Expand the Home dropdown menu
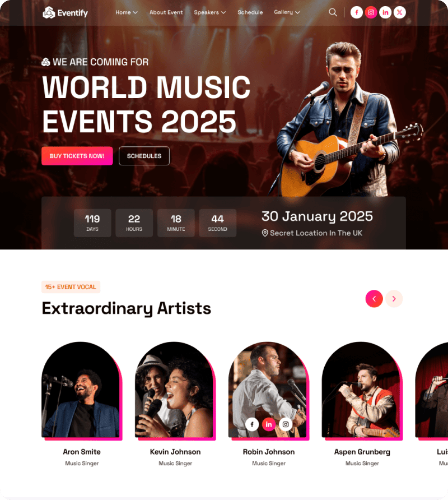Viewport: 448px width, 500px height. click(127, 12)
